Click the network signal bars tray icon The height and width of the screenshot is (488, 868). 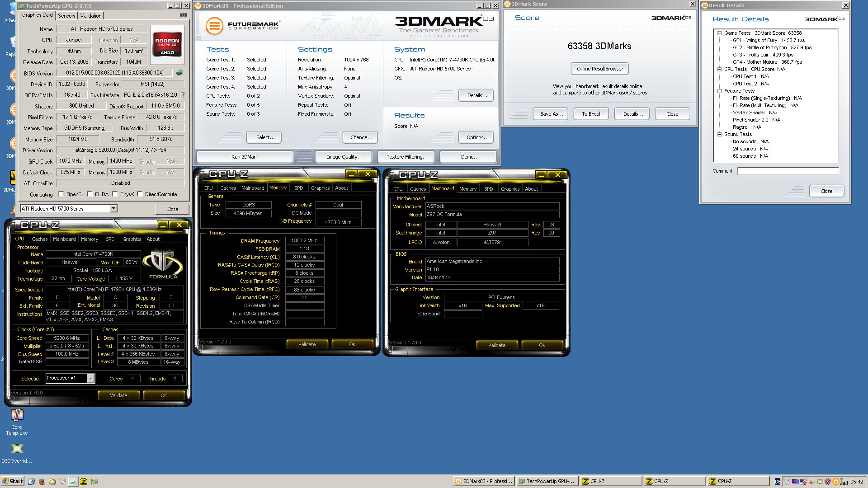click(844, 482)
